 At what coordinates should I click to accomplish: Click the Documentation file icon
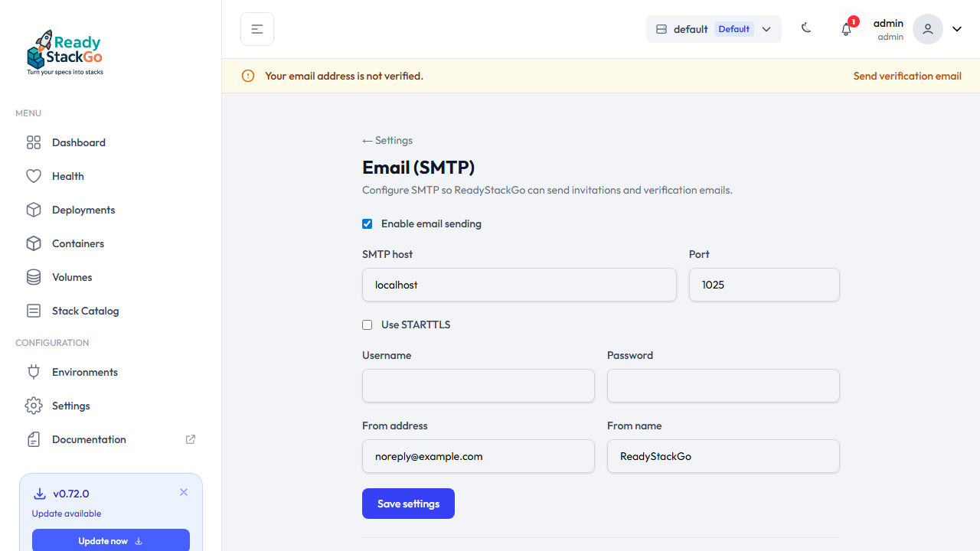point(34,439)
